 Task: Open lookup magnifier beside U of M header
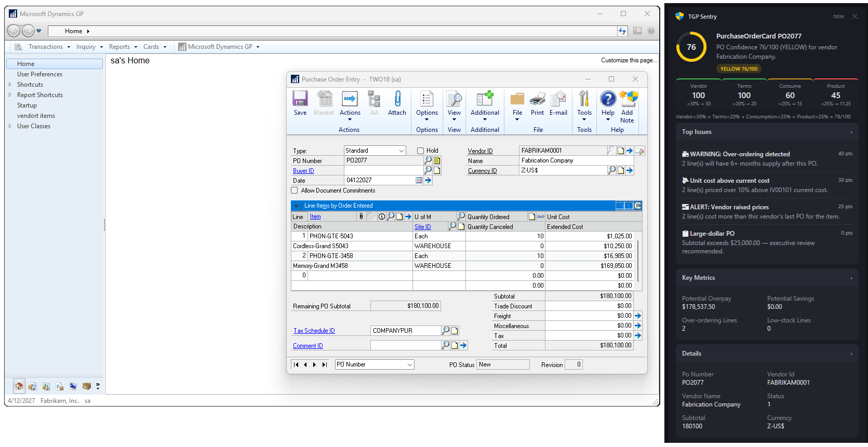coord(461,216)
